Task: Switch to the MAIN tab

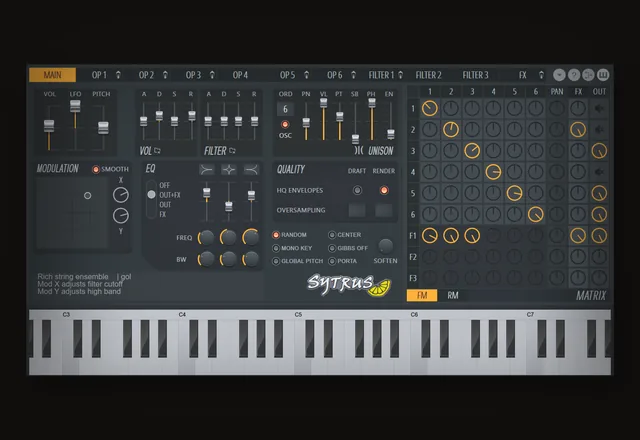Action: pyautogui.click(x=53, y=75)
